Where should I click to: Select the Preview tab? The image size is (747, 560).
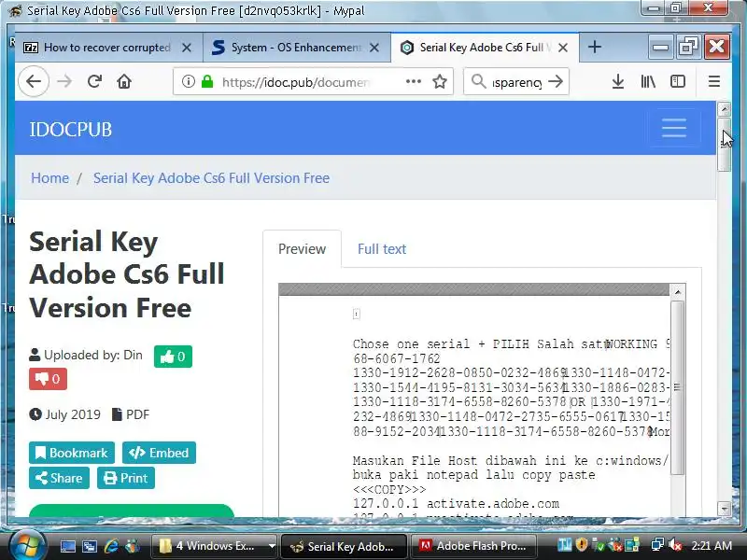[x=302, y=249]
